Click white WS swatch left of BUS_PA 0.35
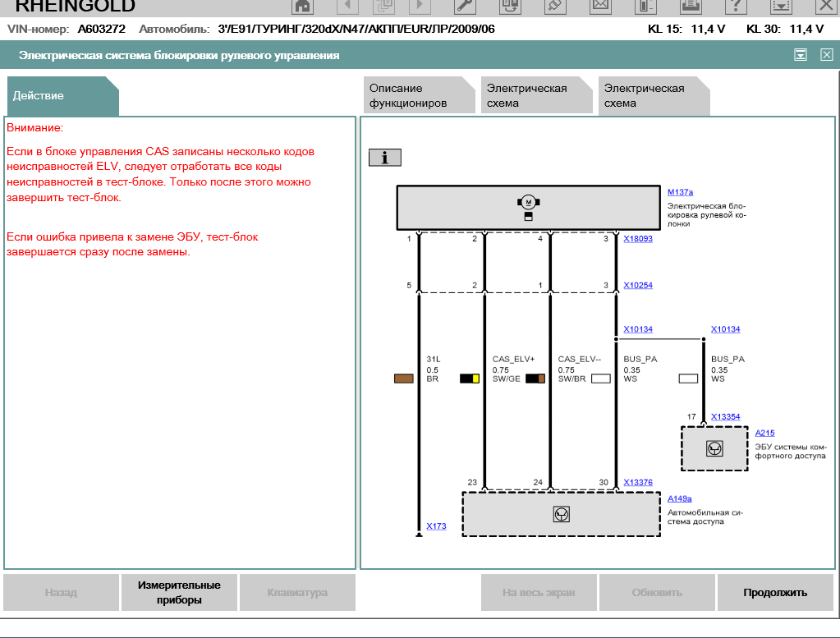 [x=600, y=379]
